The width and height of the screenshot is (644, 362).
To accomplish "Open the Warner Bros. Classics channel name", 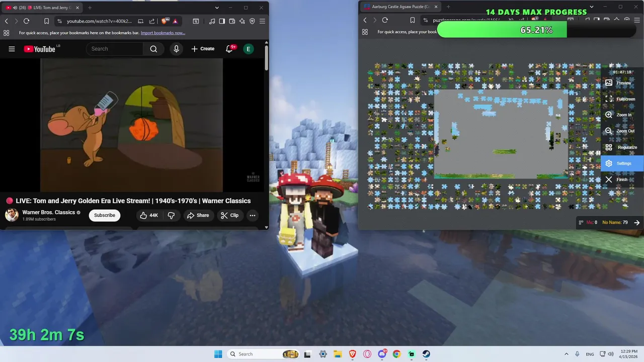I will click(49, 212).
